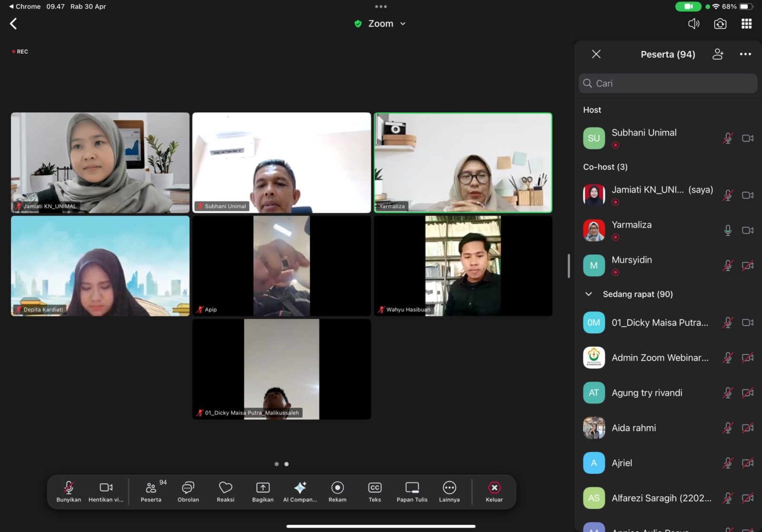Click the invite participant icon
Viewport: 762px width, 532px height.
(718, 54)
